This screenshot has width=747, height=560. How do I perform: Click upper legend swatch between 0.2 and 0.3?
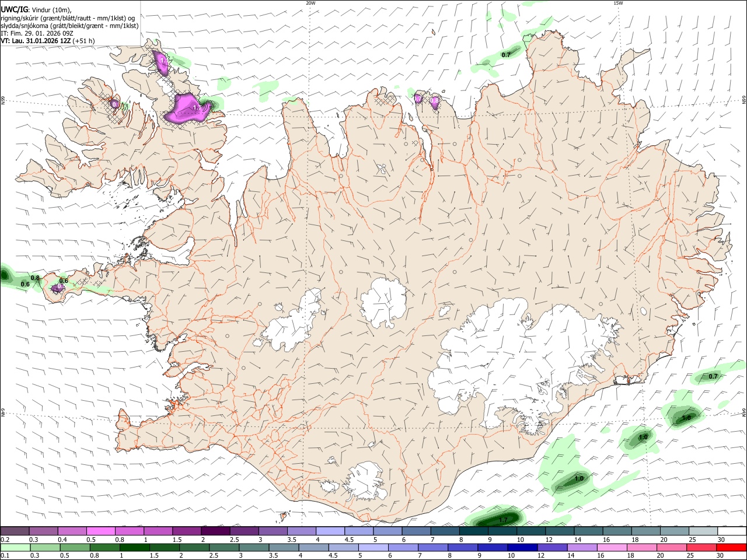coord(15,531)
